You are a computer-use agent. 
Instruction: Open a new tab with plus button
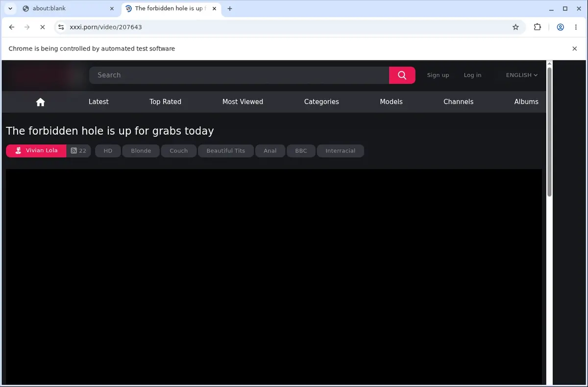pyautogui.click(x=230, y=8)
